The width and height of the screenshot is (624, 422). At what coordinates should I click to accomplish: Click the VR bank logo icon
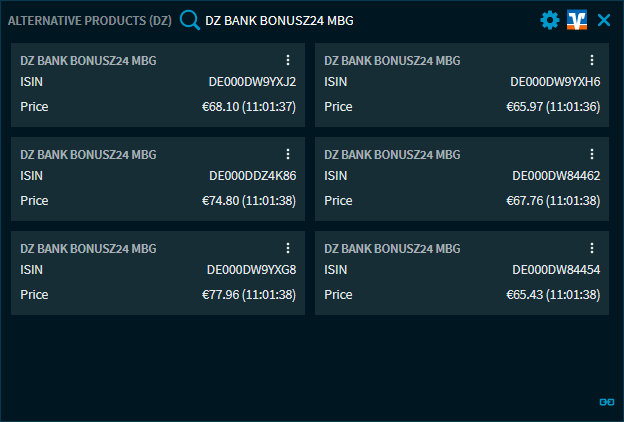576,20
